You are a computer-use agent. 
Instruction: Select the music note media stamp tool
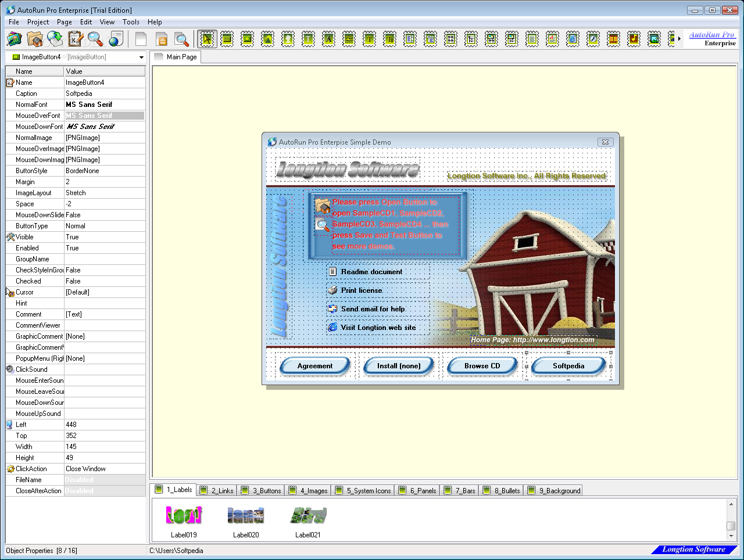coord(634,39)
